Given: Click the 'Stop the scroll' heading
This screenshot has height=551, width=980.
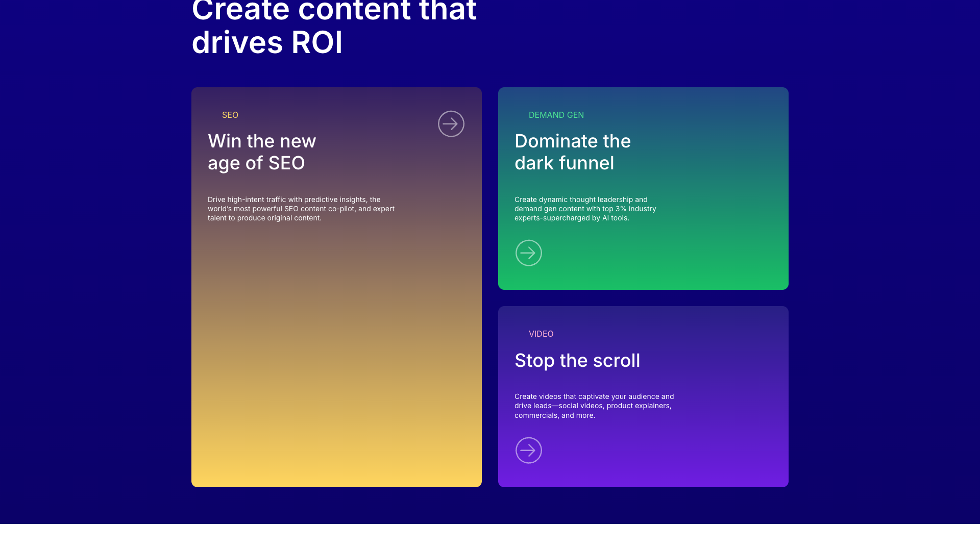Looking at the screenshot, I should pyautogui.click(x=577, y=360).
